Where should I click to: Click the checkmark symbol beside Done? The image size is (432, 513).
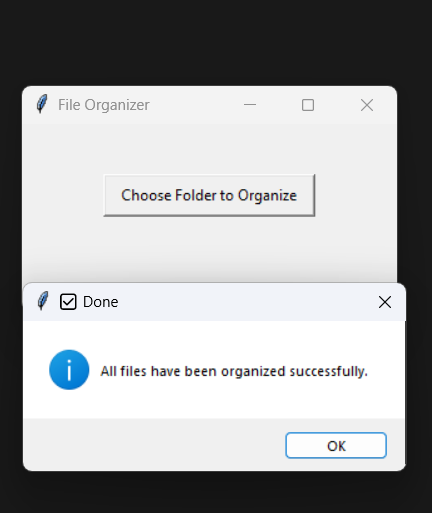68,302
